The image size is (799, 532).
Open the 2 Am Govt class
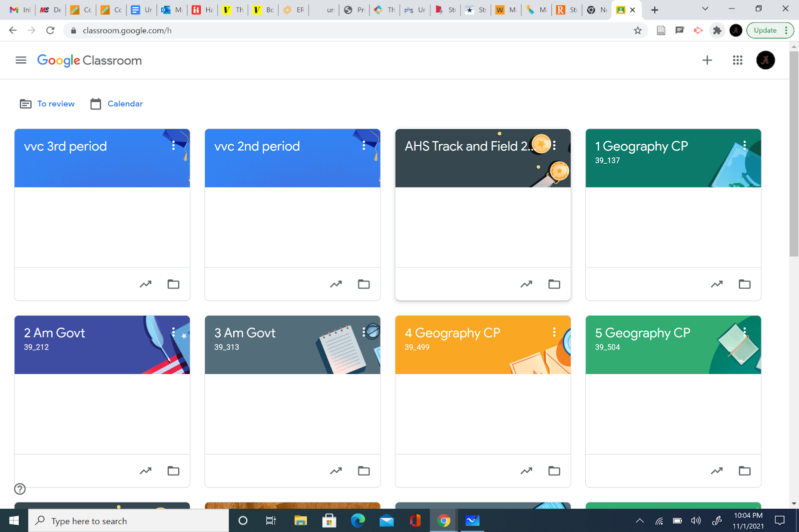(x=54, y=333)
